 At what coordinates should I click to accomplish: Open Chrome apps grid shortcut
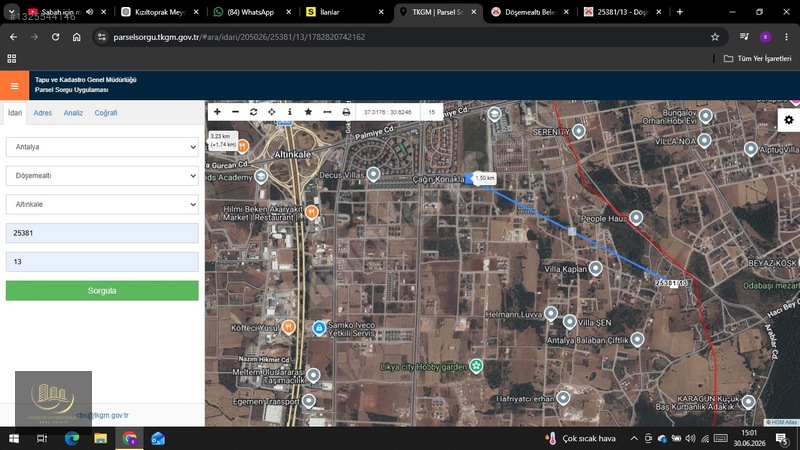(x=12, y=59)
